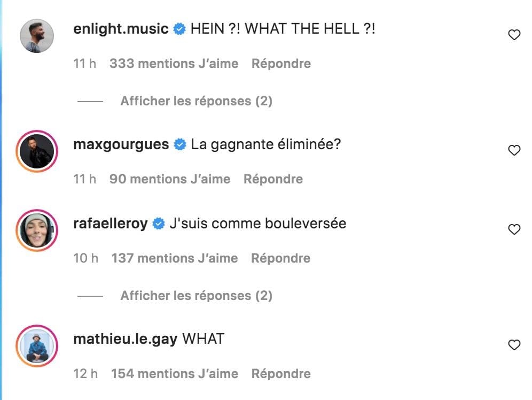Go to the maxgourgues username link
This screenshot has height=400, width=532.
coord(121,144)
